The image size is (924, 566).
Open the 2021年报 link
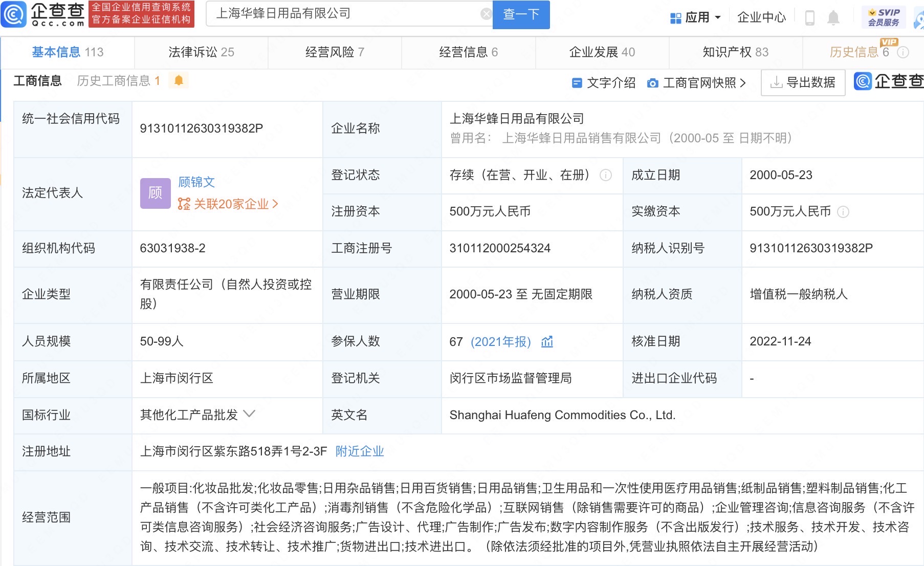[501, 342]
